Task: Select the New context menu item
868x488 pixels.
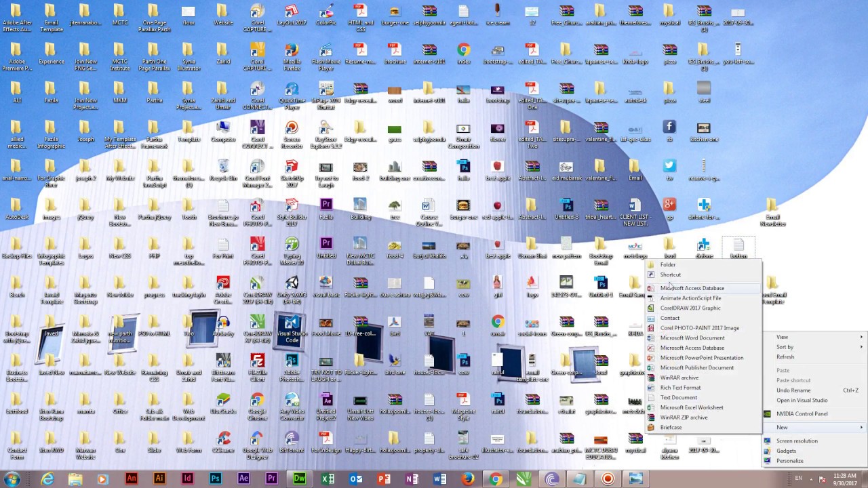Action: 814,427
